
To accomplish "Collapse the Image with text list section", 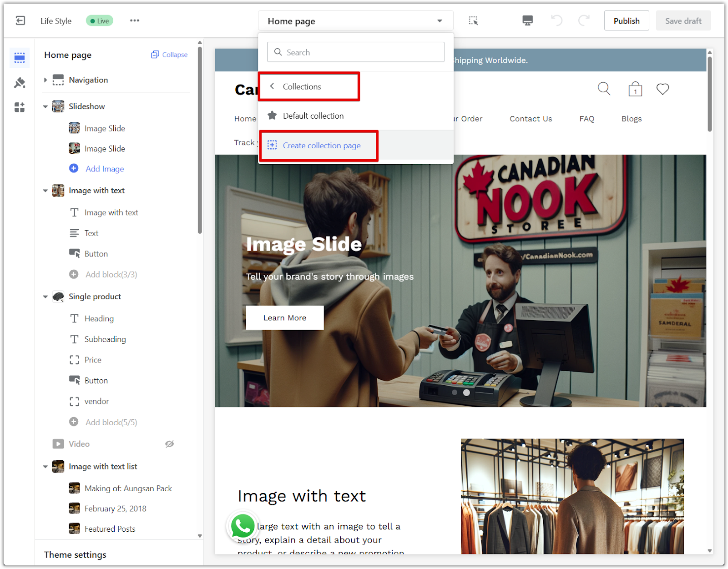I will [45, 467].
